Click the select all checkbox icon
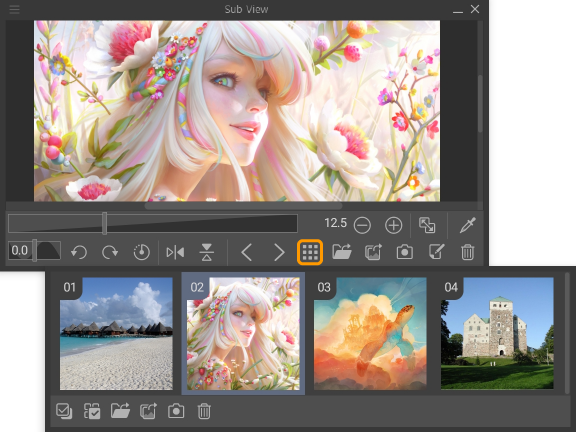This screenshot has height=434, width=576. tap(64, 411)
